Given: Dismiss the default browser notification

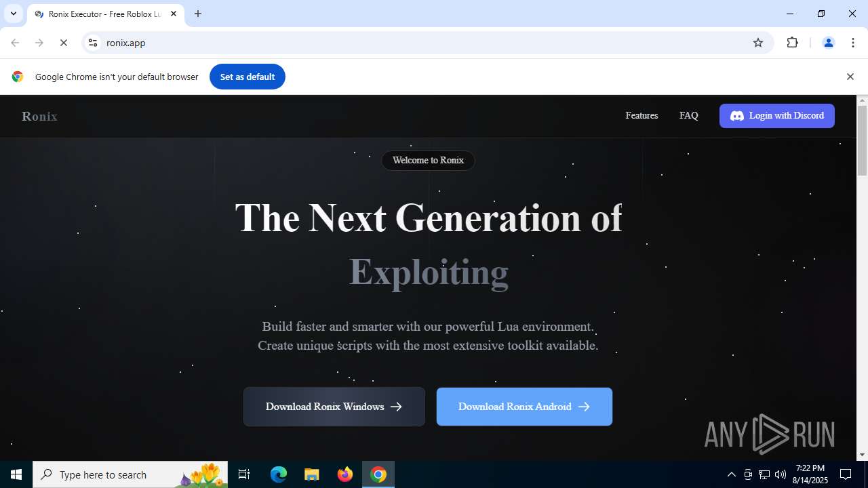Looking at the screenshot, I should pos(850,77).
